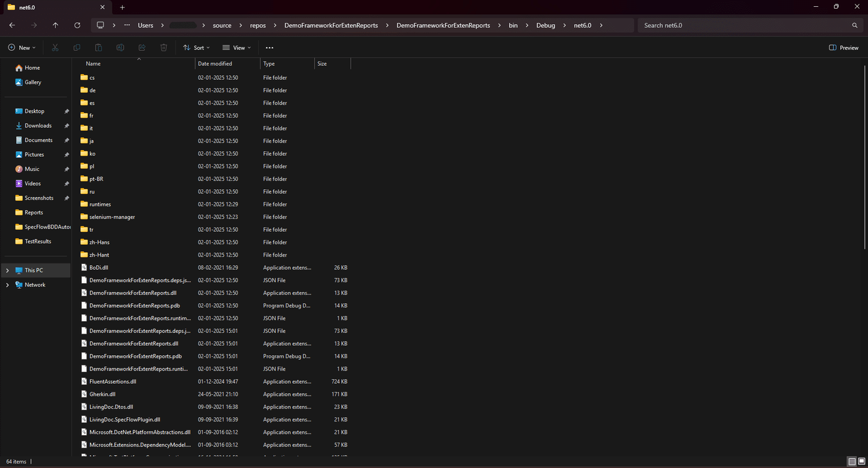The image size is (868, 468).
Task: Open the See more ellipsis menu
Action: pos(269,48)
